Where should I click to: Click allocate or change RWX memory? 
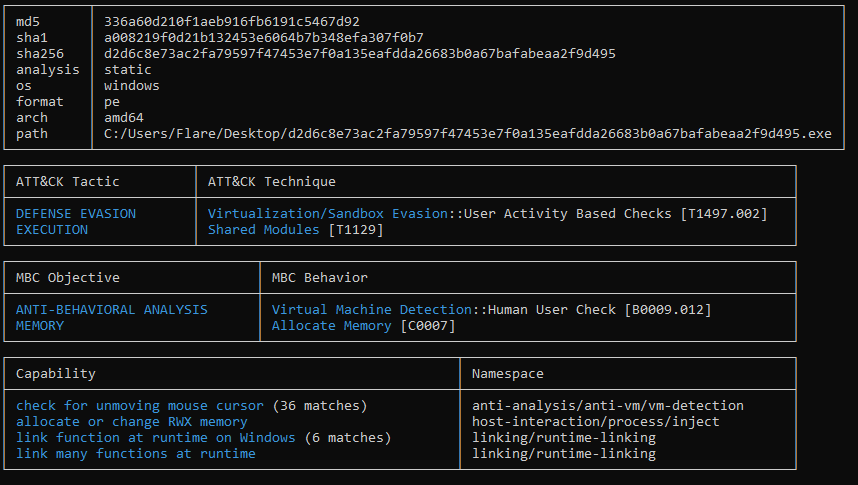131,422
